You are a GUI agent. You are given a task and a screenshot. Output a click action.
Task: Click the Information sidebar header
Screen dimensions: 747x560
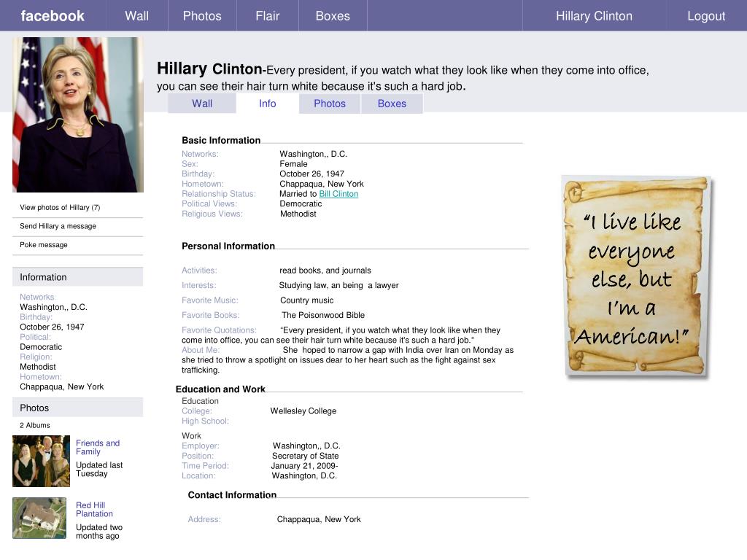(x=77, y=276)
